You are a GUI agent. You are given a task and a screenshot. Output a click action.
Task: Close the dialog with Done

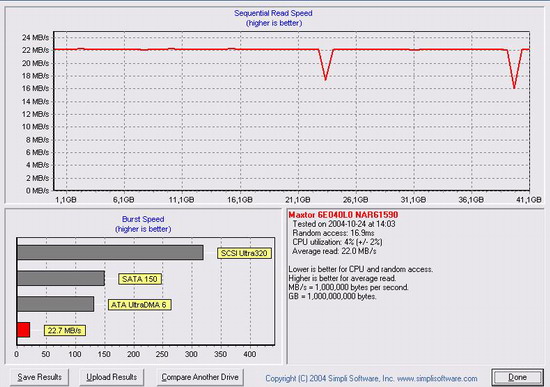pyautogui.click(x=517, y=377)
